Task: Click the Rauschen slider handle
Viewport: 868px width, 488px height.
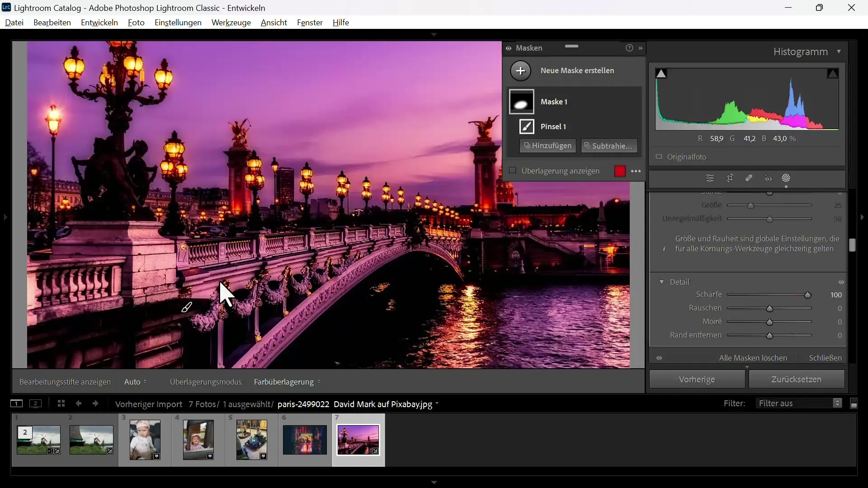Action: pos(770,309)
